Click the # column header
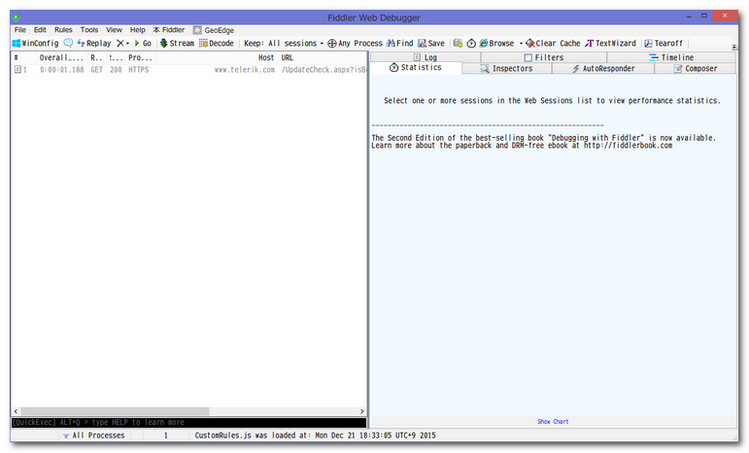The width and height of the screenshot is (749, 453). pyautogui.click(x=24, y=58)
